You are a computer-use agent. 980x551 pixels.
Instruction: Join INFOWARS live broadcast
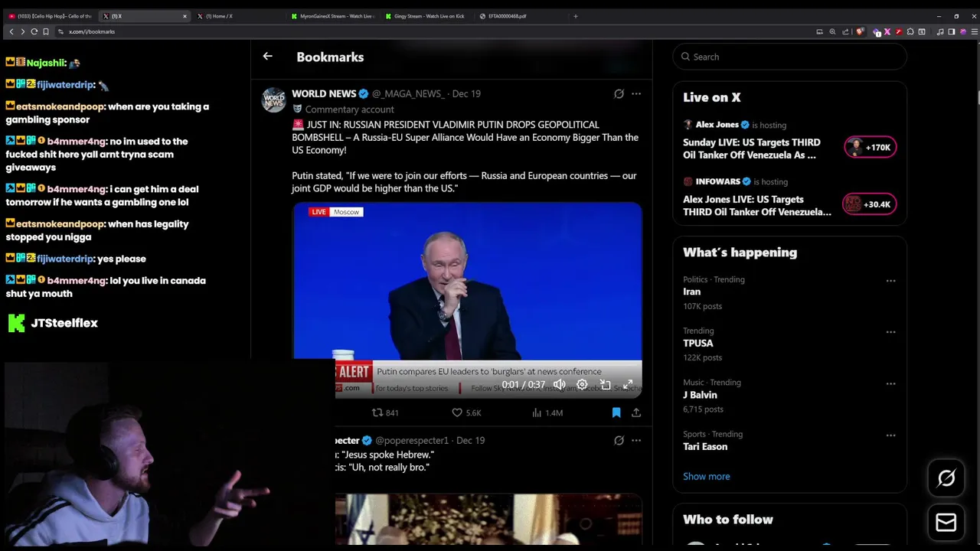757,205
